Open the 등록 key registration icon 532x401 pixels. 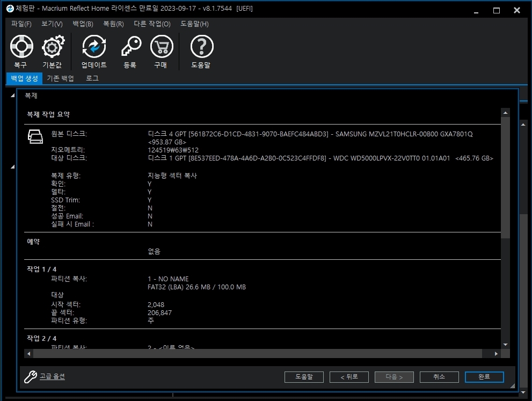pyautogui.click(x=131, y=47)
